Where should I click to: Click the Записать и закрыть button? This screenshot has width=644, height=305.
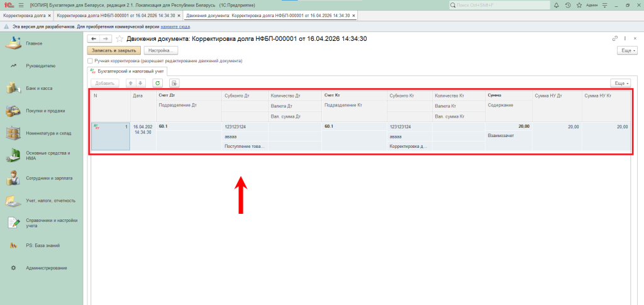[x=114, y=50]
